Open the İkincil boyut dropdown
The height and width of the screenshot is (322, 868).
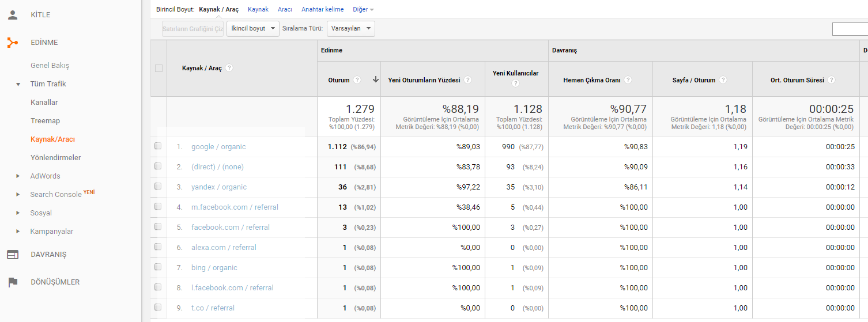253,29
